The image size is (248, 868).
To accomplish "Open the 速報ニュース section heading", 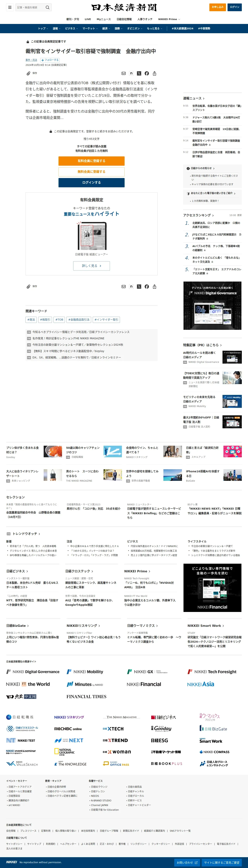I will click(194, 98).
